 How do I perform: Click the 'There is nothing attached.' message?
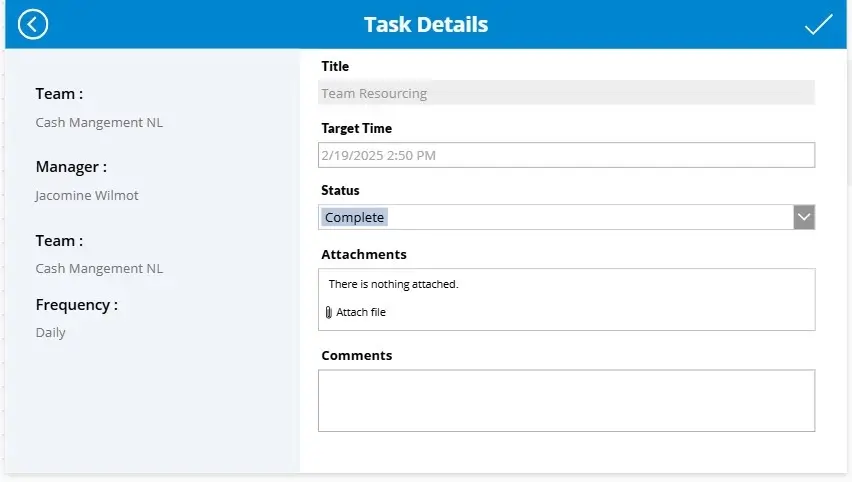393,284
